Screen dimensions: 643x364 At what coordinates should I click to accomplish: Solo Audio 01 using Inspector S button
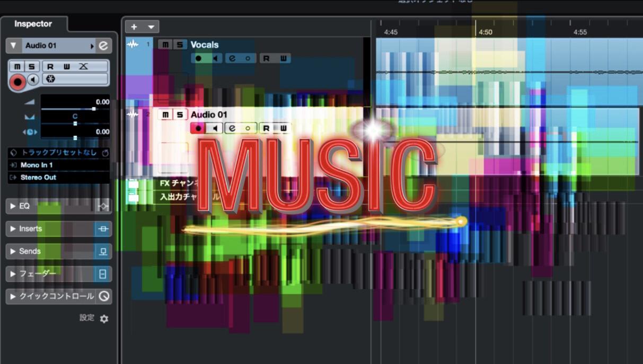point(31,67)
